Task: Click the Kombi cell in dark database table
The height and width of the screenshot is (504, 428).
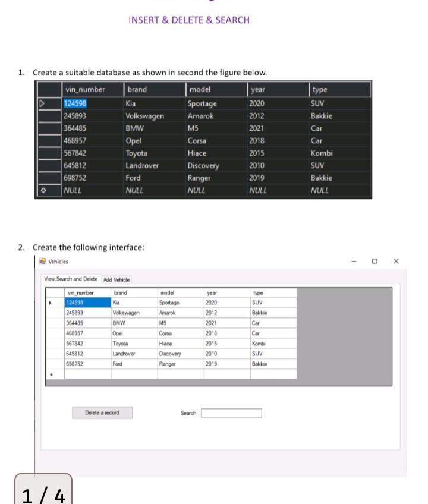Action: 340,153
